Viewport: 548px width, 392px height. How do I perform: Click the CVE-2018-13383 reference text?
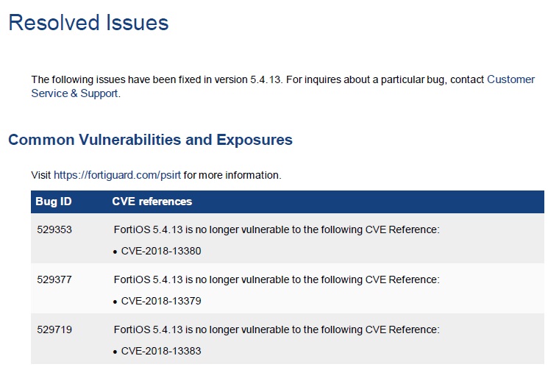click(161, 351)
